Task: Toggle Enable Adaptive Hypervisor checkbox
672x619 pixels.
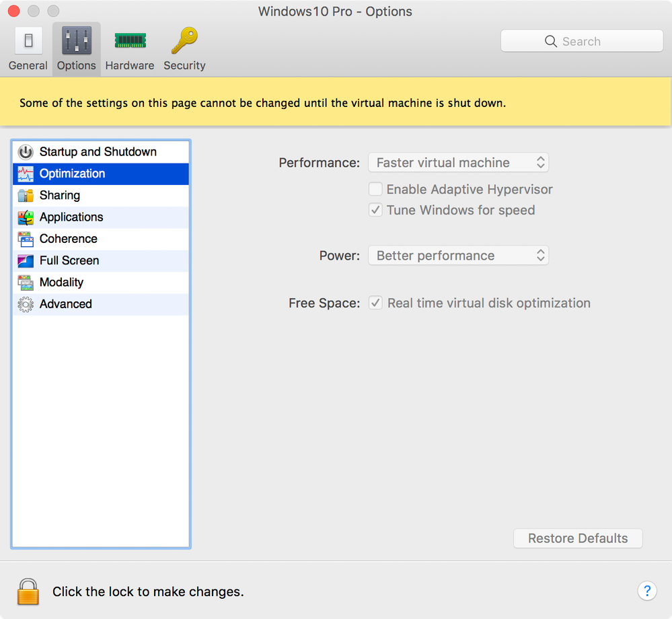Action: coord(375,189)
